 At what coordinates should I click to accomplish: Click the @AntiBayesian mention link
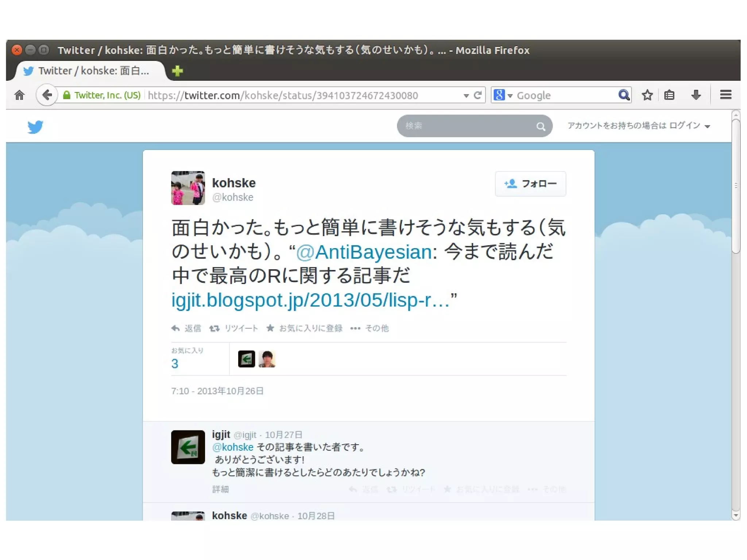[364, 252]
